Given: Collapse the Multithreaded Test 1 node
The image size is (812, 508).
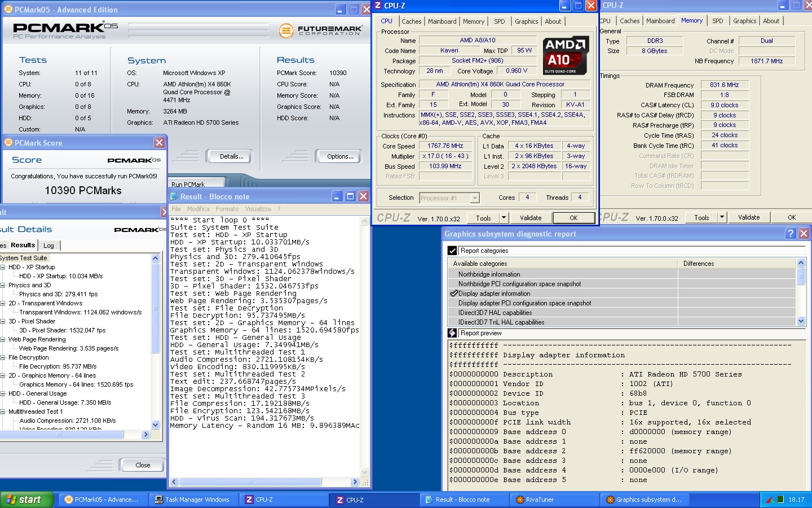Looking at the screenshot, I should (2, 411).
